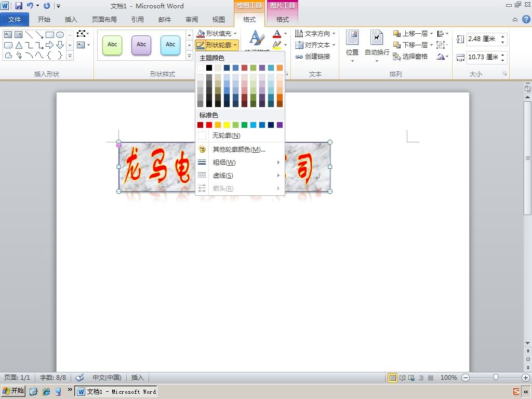Viewport: 532px width, 399px height.
Task: Switch to Draft view in status bar
Action: pyautogui.click(x=431, y=378)
